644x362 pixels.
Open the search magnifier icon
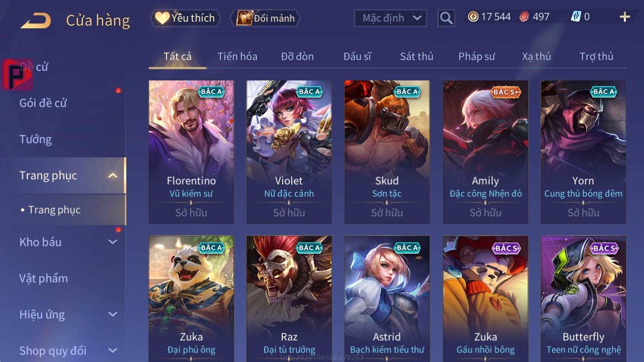[446, 18]
